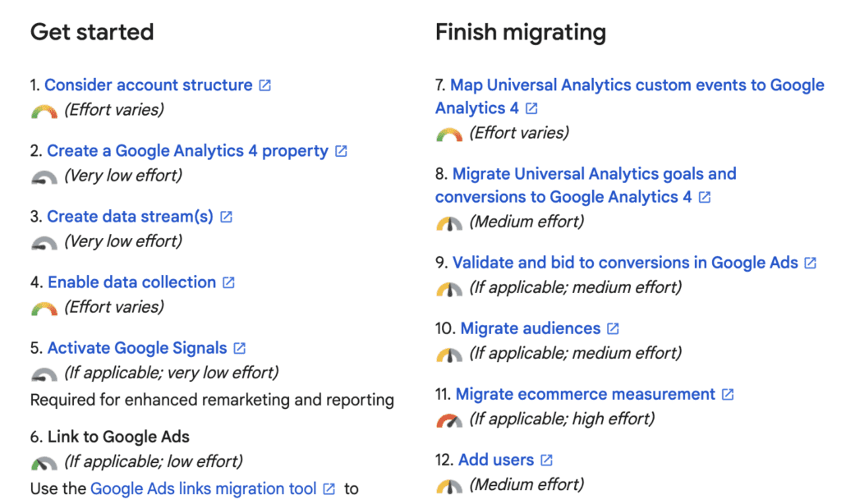This screenshot has width=846, height=504.
Task: Click the red high-effort gauge icon under Migrate ecommerce measurement
Action: click(449, 420)
